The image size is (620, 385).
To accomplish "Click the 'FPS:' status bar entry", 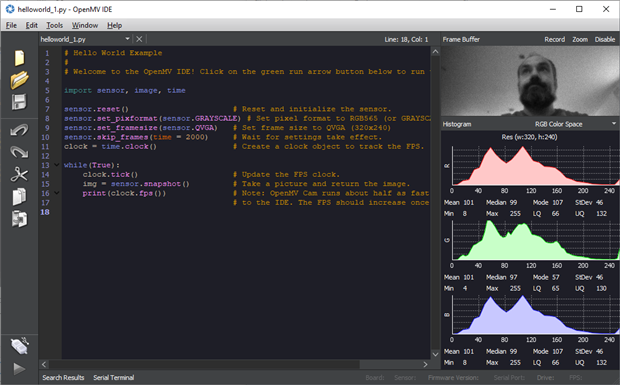I will point(575,378).
